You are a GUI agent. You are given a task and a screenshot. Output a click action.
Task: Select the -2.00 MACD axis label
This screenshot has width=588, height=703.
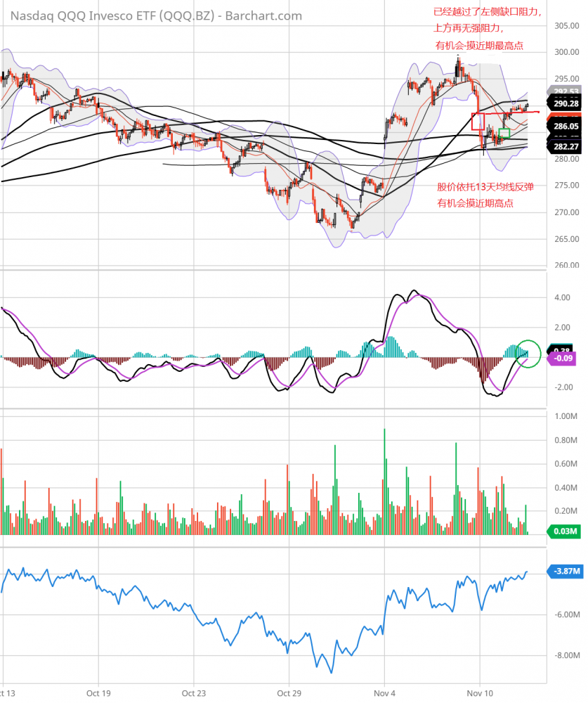[564, 387]
